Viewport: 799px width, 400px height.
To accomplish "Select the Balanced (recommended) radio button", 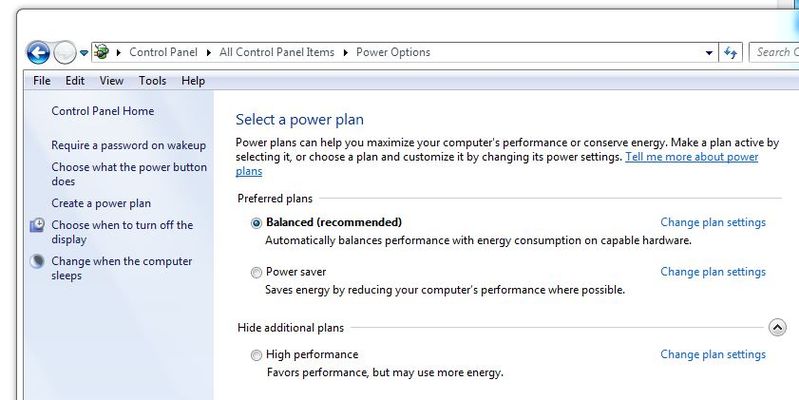I will click(x=256, y=223).
